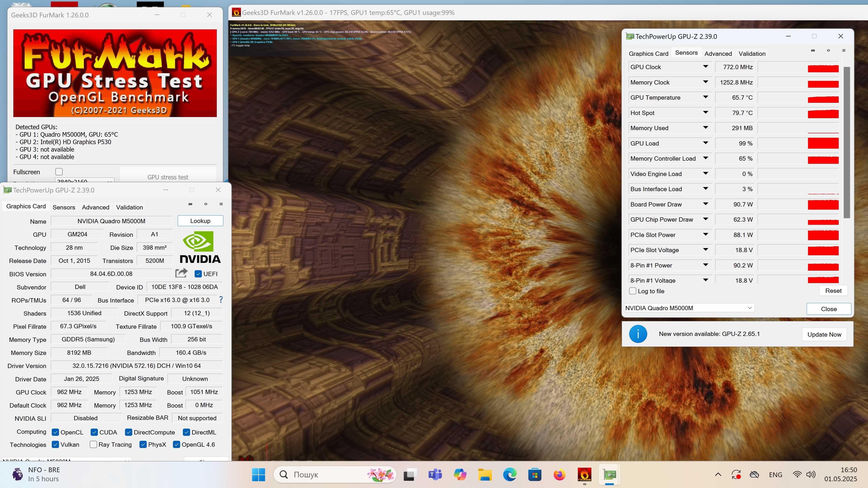Image resolution: width=868 pixels, height=488 pixels.
Task: Select Advanced tab in right GPU-Z window
Action: (x=718, y=54)
